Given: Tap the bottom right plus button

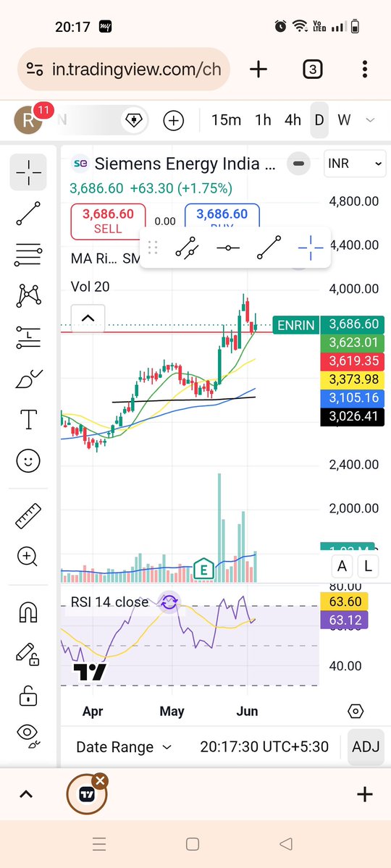Looking at the screenshot, I should tap(364, 794).
